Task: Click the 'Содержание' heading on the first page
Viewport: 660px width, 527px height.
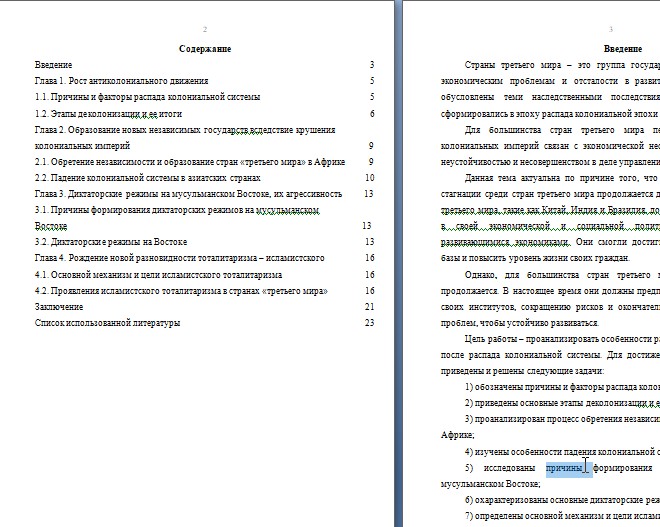Action: coord(205,48)
